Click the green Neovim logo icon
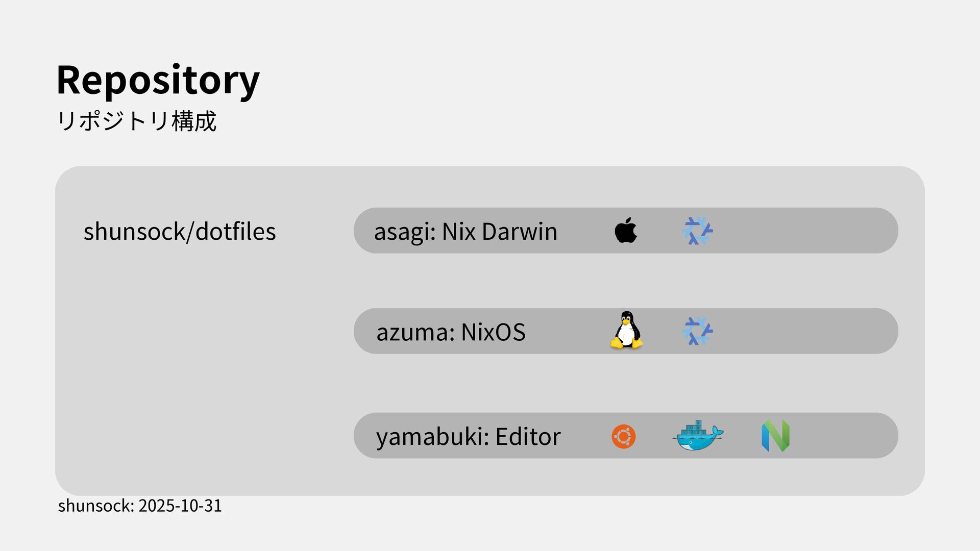 (x=775, y=436)
